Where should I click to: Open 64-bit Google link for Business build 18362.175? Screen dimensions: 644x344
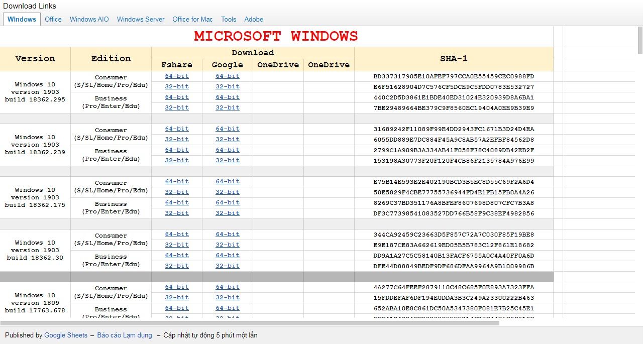coord(227,202)
